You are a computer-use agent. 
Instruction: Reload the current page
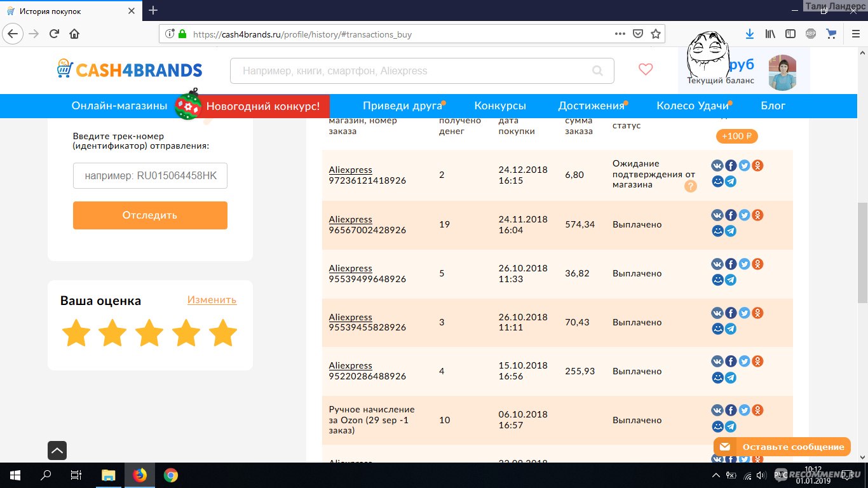(55, 34)
